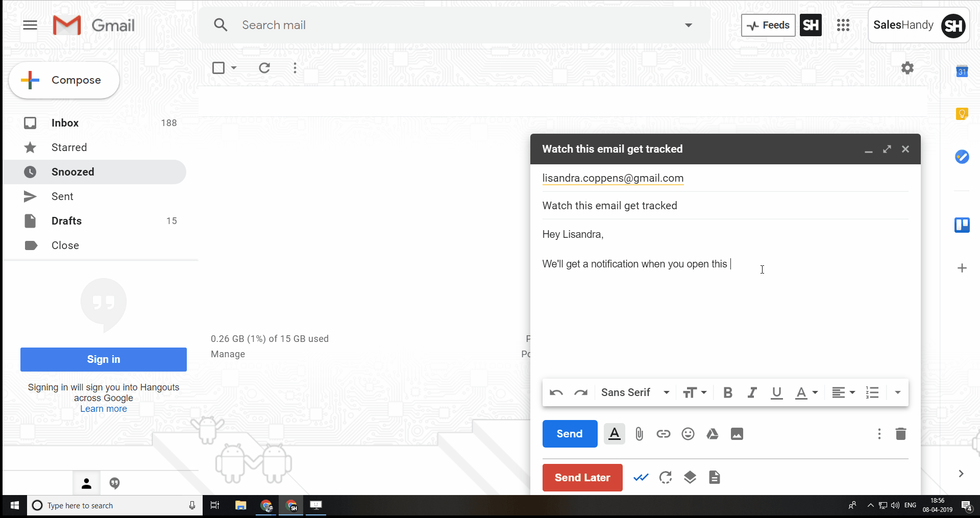Tick the select all messages checkbox
980x518 pixels.
218,68
